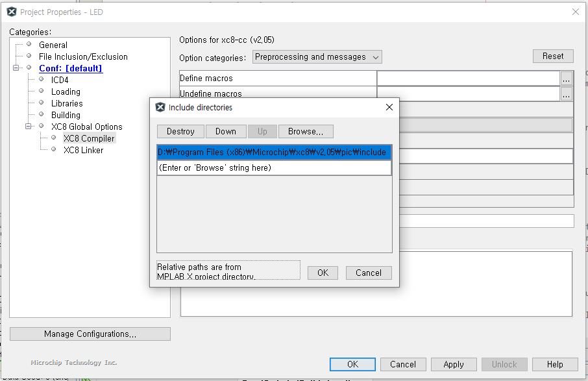Select File Inclusion/Exclusion in the Categories tree

(x=83, y=56)
